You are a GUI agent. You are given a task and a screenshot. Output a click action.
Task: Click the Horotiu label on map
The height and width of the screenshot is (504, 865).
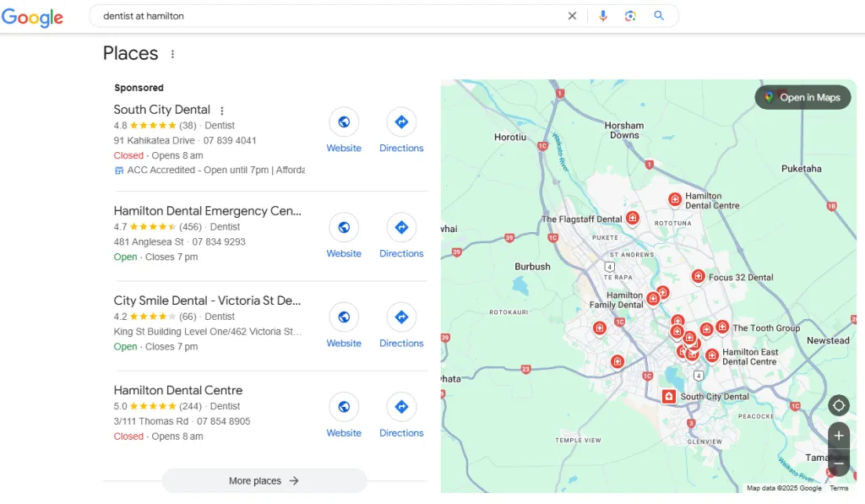coord(509,137)
